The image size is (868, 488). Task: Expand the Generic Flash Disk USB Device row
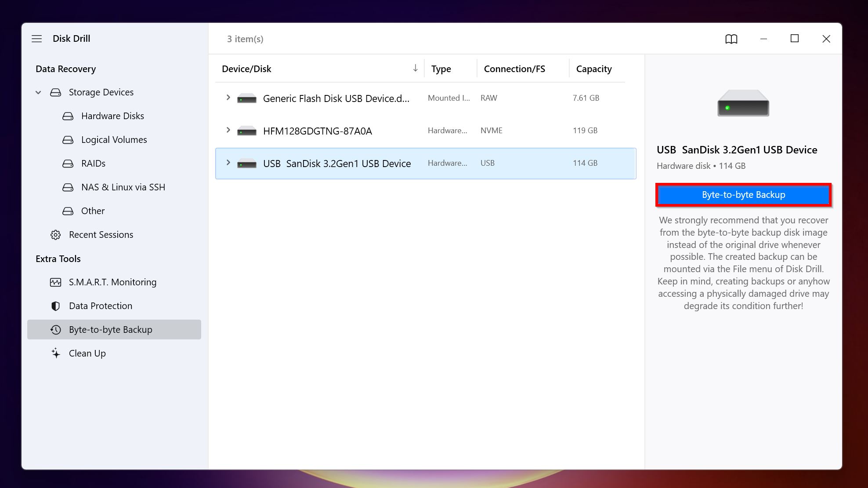(x=228, y=98)
